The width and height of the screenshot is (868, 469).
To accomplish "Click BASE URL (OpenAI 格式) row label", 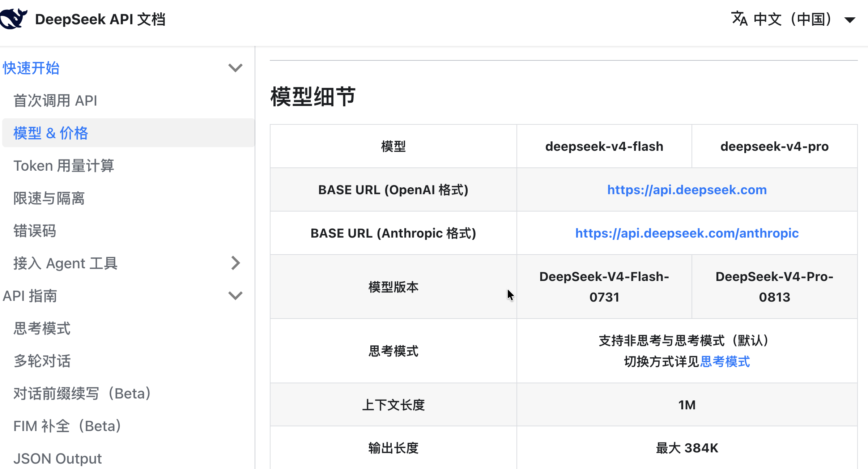I will pos(393,189).
